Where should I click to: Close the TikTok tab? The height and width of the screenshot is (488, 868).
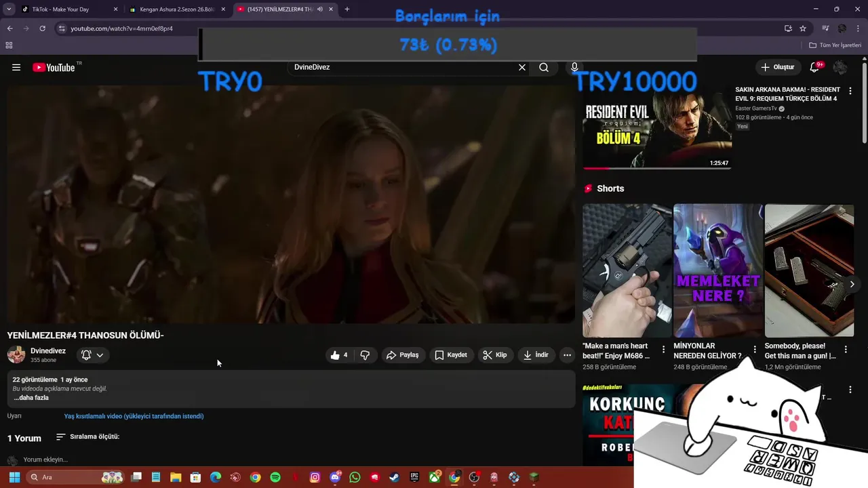pyautogui.click(x=115, y=9)
